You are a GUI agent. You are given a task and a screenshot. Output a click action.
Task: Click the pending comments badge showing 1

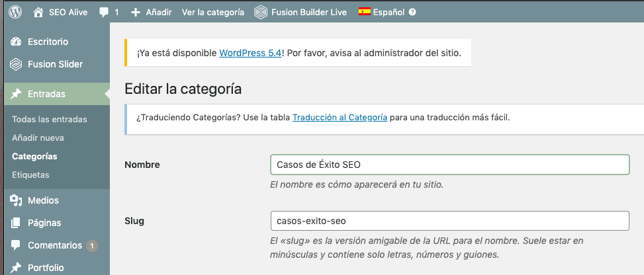pos(92,246)
